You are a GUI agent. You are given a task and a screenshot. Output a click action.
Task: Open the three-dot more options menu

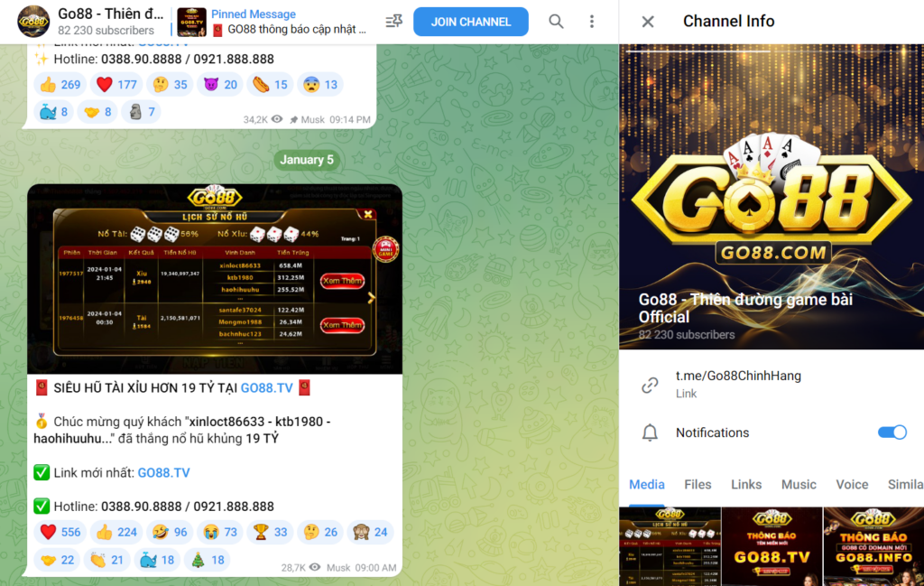[x=592, y=22]
